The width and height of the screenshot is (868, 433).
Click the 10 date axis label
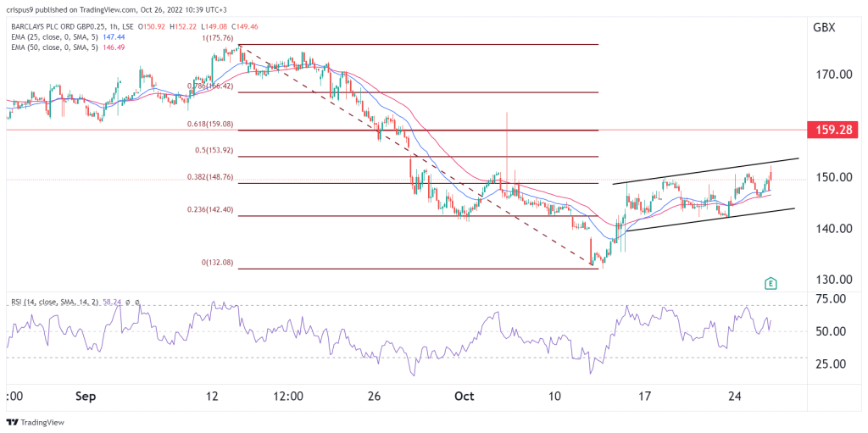click(x=554, y=397)
